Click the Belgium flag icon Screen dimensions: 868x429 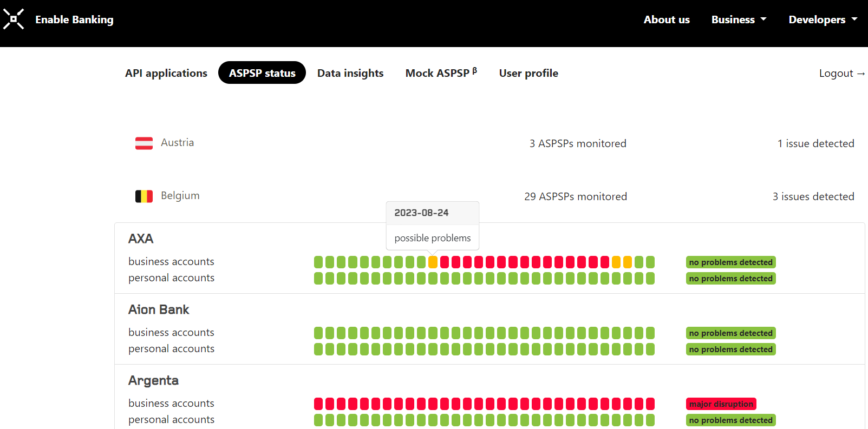tap(144, 196)
